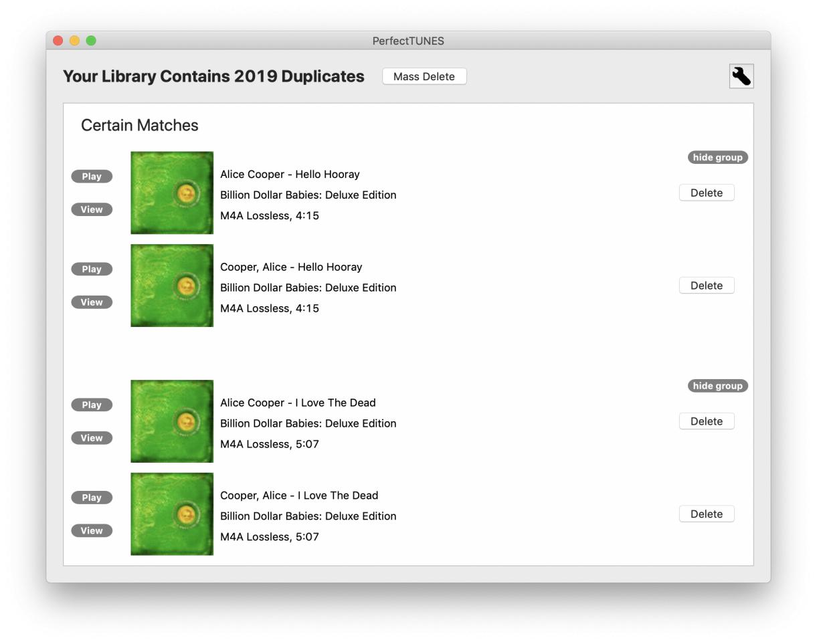Click album art for Cooper, Alice - I Love The Dead
Viewport: 817px width, 644px height.
172,514
